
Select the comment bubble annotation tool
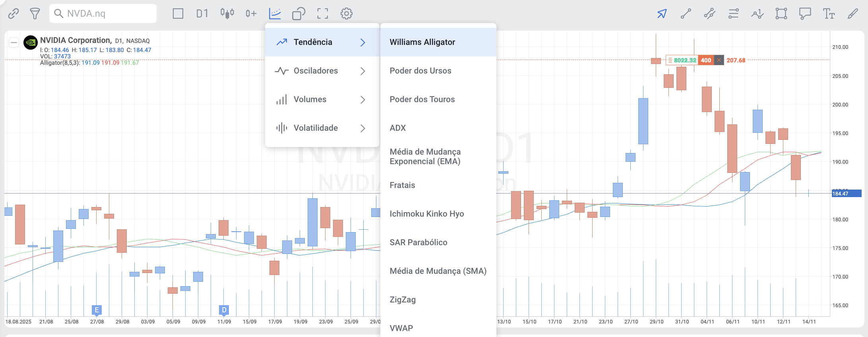point(805,14)
